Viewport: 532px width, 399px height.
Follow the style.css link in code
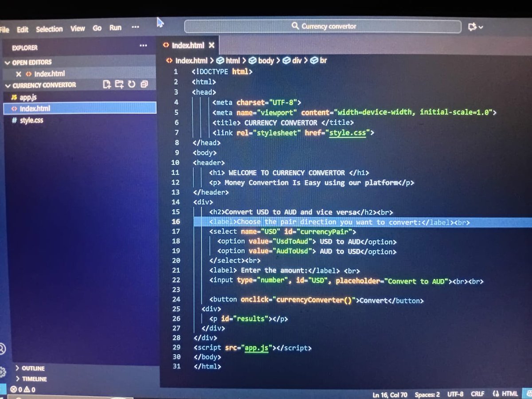tap(348, 133)
